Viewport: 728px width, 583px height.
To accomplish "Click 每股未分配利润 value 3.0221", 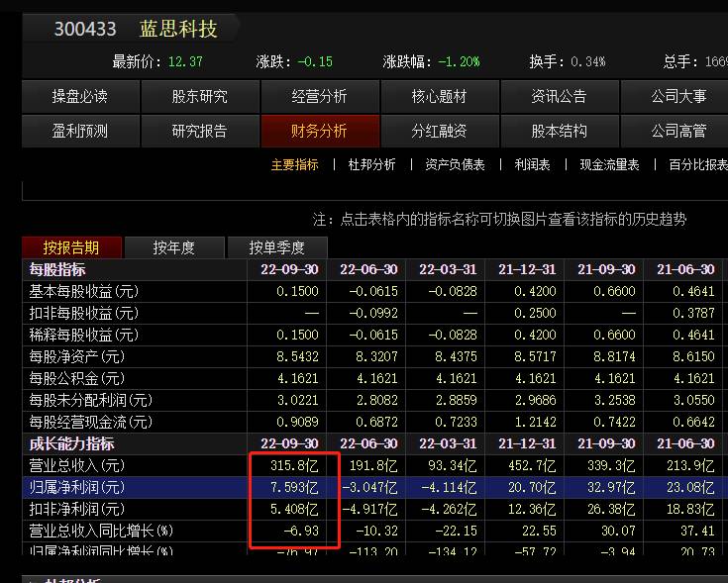I will [297, 400].
